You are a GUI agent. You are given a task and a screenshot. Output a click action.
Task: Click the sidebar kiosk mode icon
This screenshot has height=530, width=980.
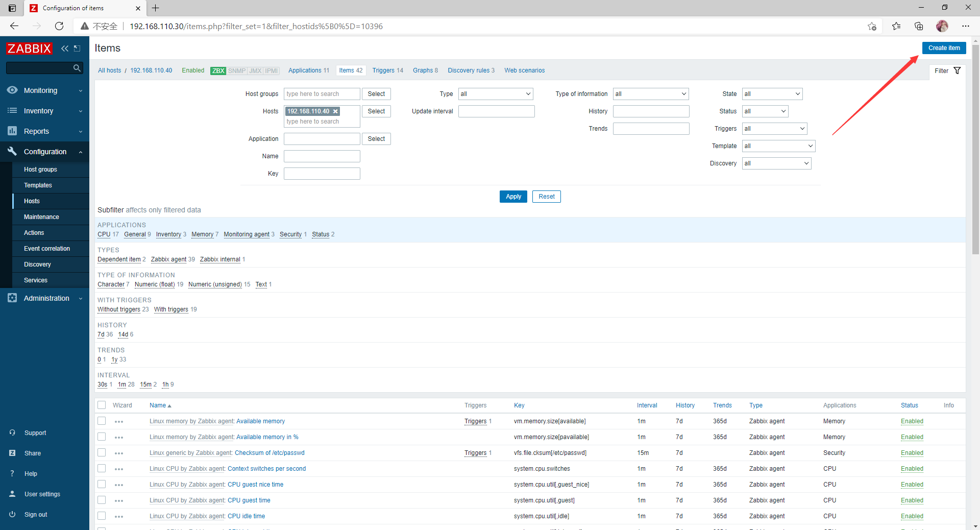point(77,49)
